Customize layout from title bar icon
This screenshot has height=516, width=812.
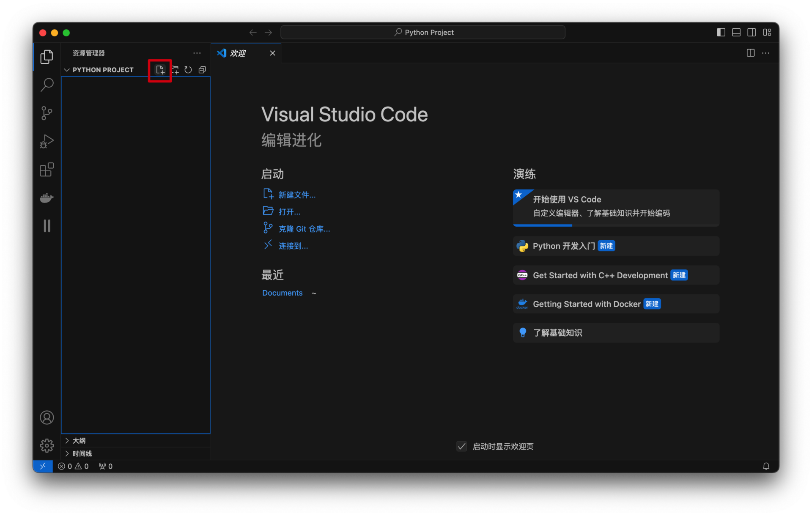pos(767,33)
